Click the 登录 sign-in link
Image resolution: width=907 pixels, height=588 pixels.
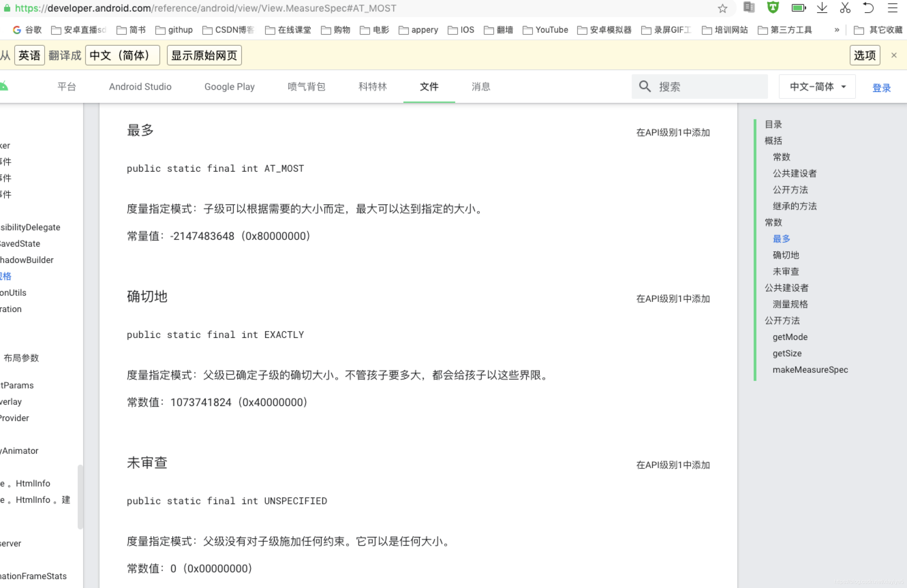[881, 88]
